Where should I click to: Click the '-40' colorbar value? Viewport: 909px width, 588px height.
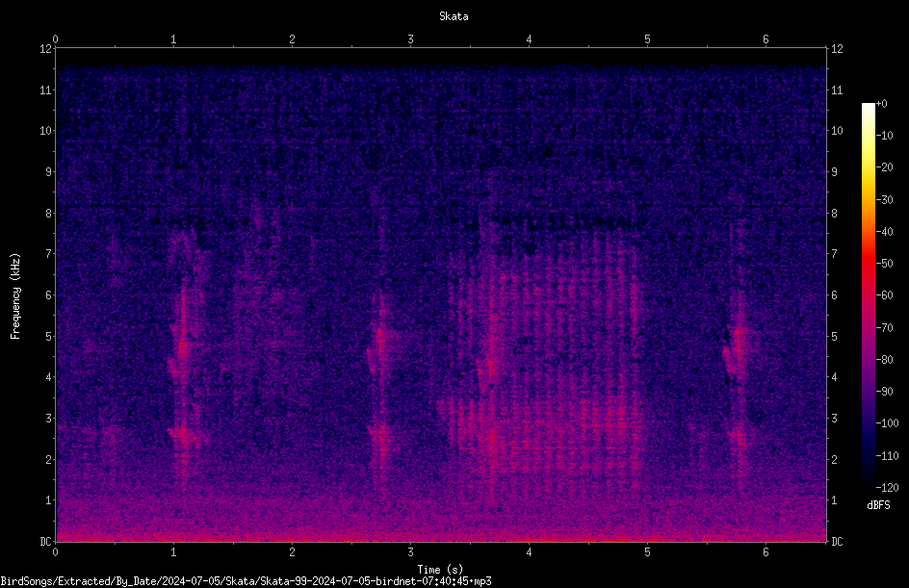(884, 232)
